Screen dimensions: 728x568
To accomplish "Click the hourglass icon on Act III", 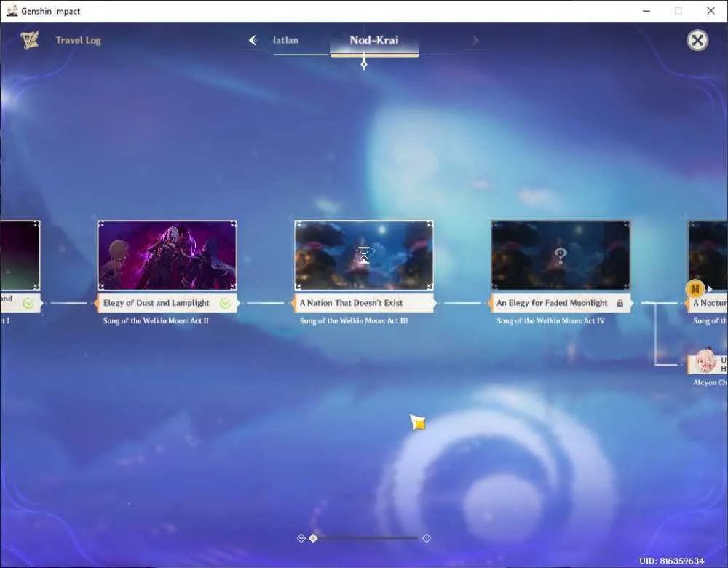I will click(364, 255).
